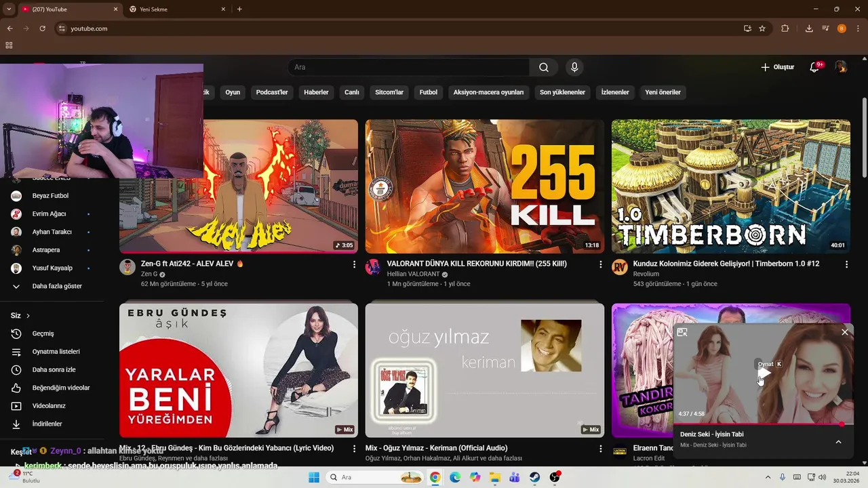
Task: Select the Yeni öneriler chip
Action: point(663,92)
